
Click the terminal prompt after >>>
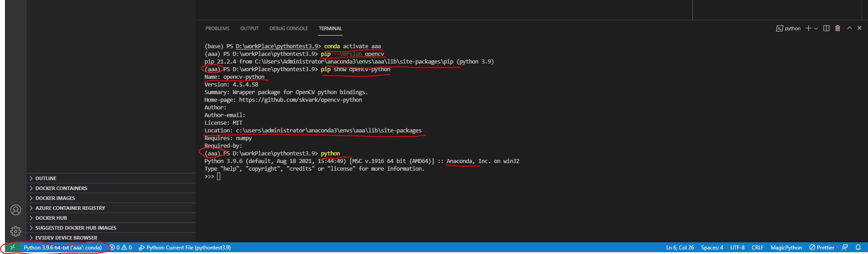coord(219,177)
